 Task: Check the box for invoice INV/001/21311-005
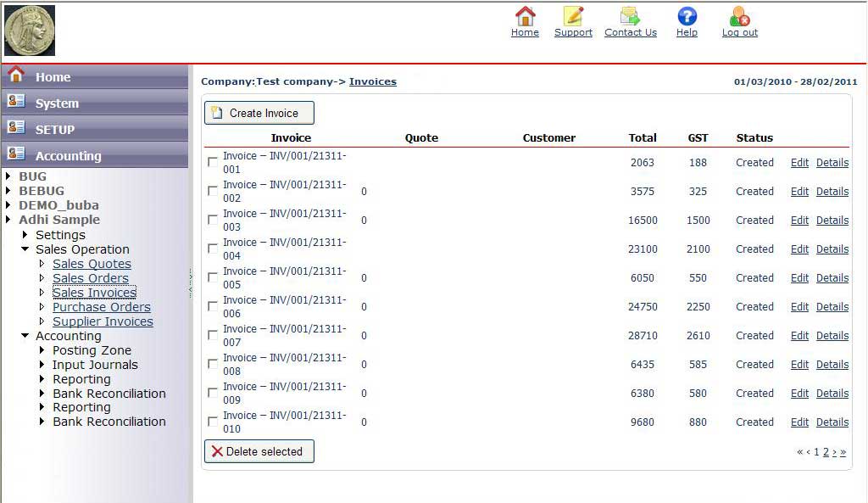click(213, 277)
